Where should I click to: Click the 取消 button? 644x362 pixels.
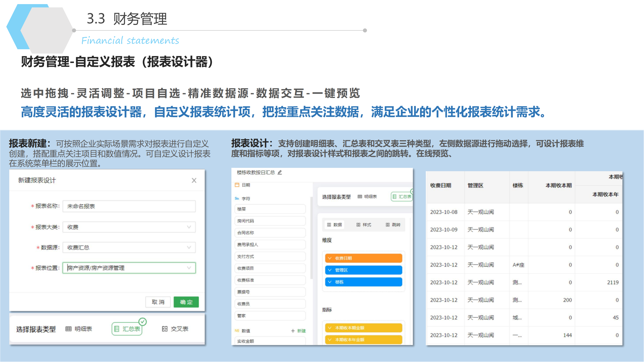point(158,302)
